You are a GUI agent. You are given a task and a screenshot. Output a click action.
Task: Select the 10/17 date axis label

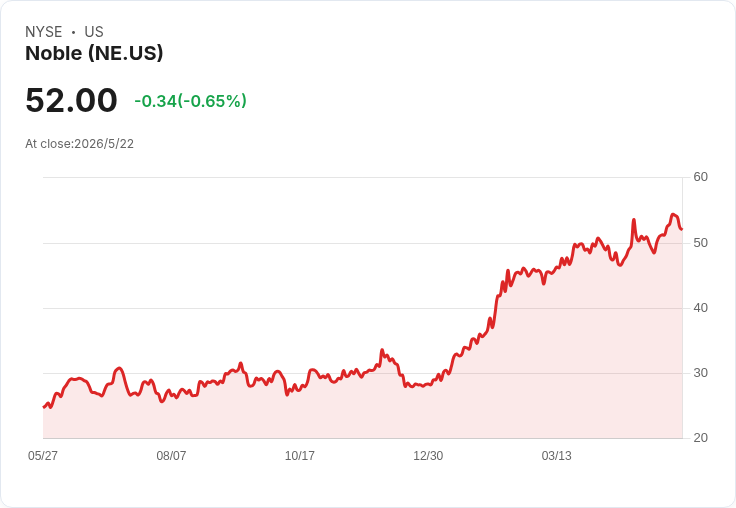(299, 456)
